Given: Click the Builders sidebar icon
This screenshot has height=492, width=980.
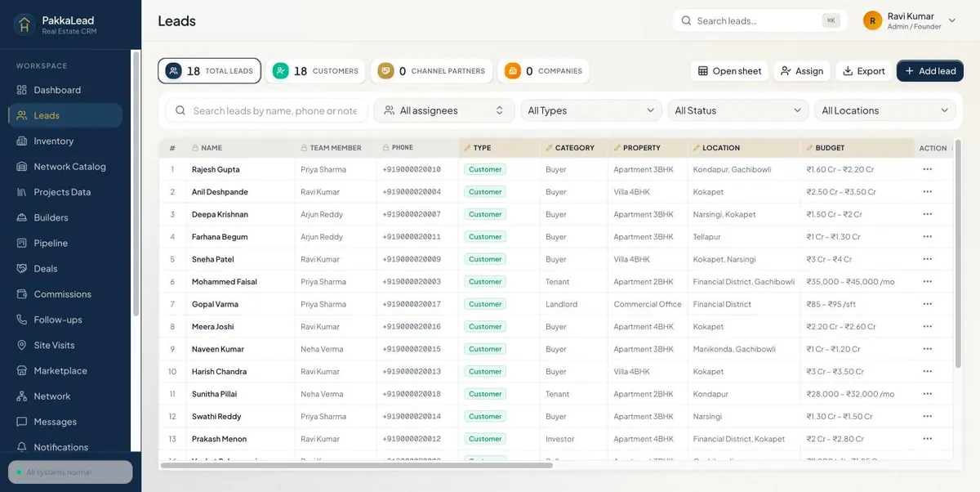Looking at the screenshot, I should [x=22, y=217].
